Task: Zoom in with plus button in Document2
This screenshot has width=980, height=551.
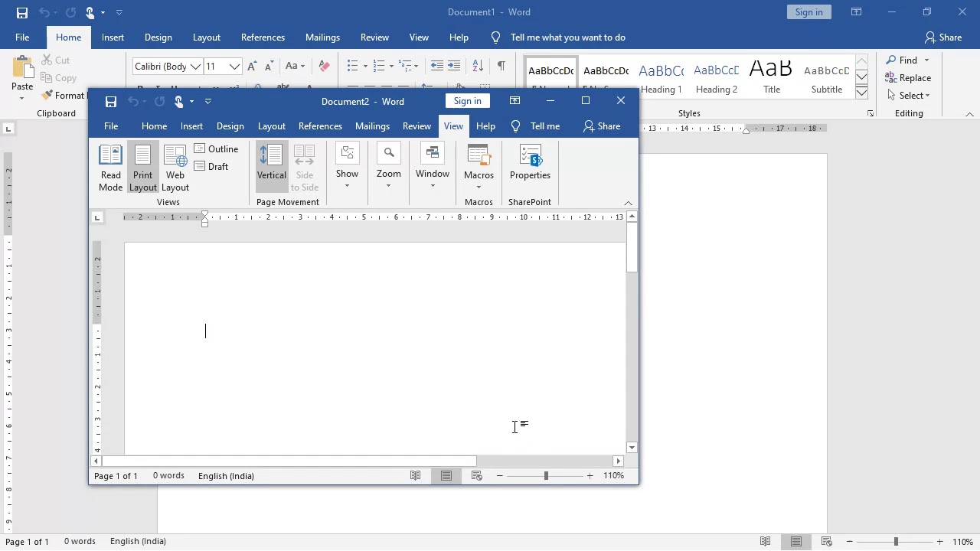Action: pos(590,476)
